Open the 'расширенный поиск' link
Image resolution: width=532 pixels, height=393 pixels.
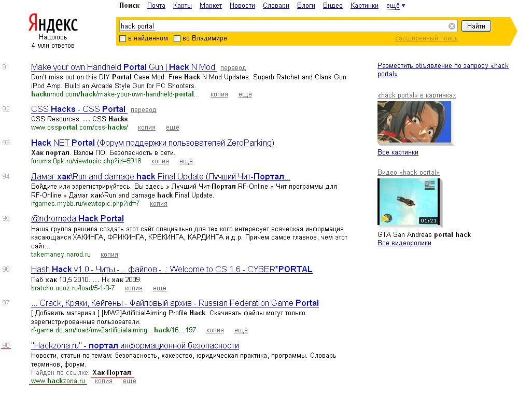click(426, 38)
